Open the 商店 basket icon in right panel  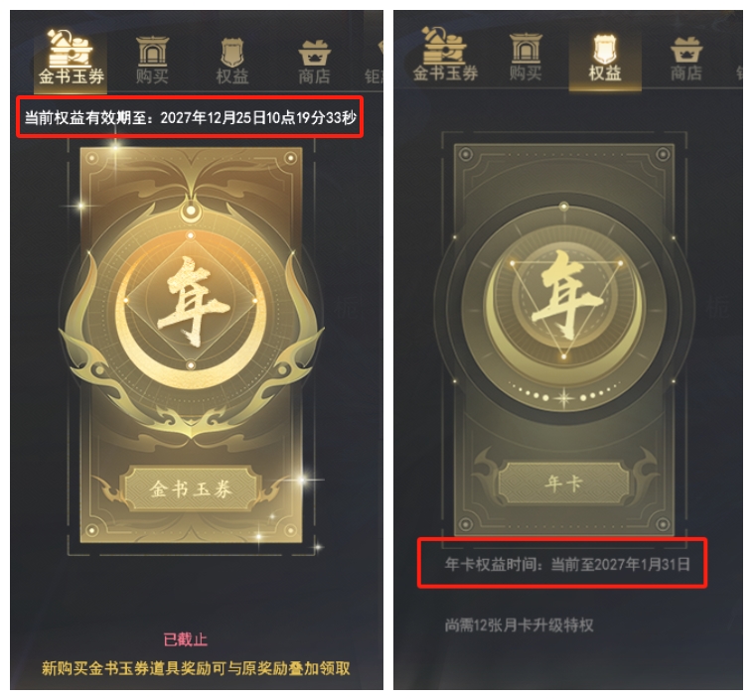(x=686, y=50)
